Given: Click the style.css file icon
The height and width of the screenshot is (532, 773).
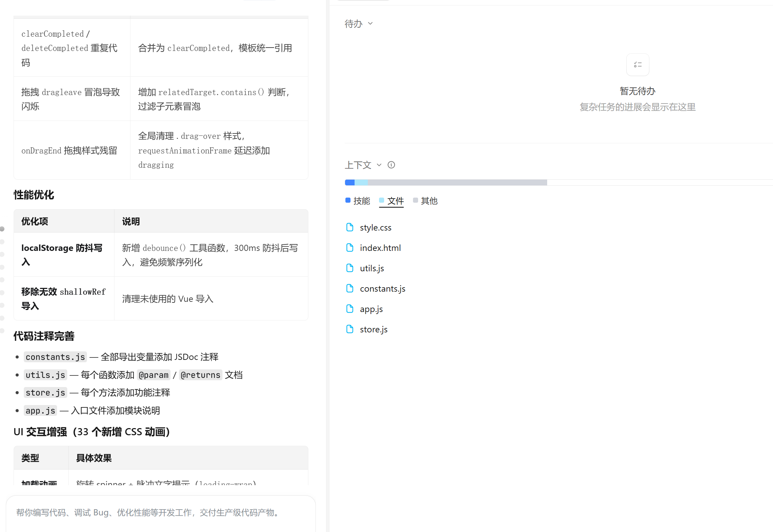Looking at the screenshot, I should click(349, 227).
